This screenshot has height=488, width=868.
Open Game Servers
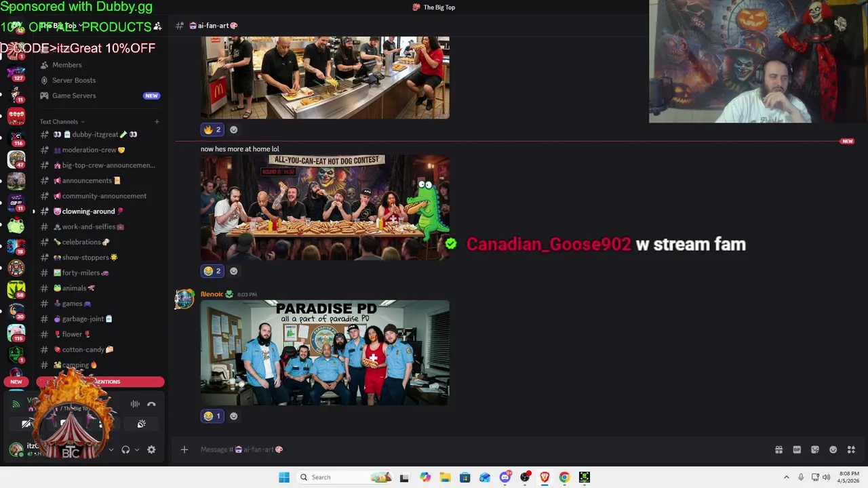(100, 96)
